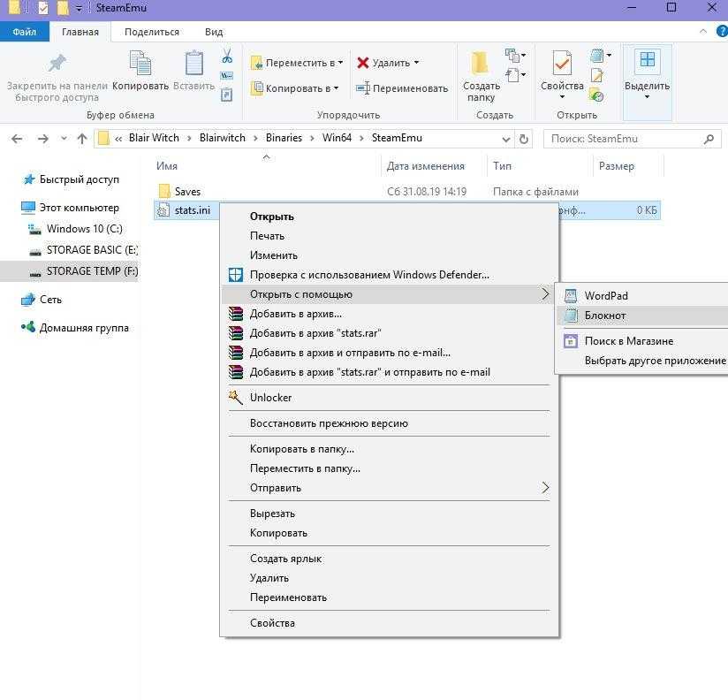This screenshot has width=728, height=700.
Task: Open the Поделиться ribbon tab
Action: click(151, 32)
